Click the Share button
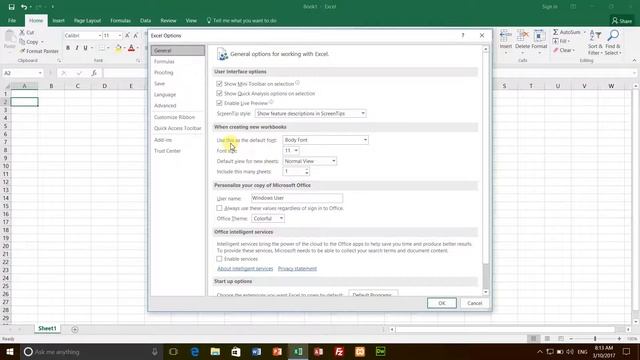This screenshot has height=360, width=640. point(622,20)
